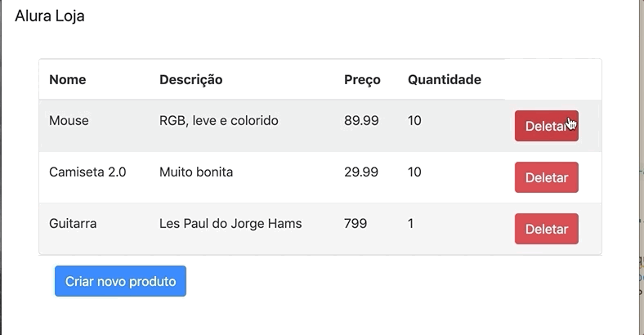Click the Mouse row quantity cell
644x335 pixels.
click(414, 121)
